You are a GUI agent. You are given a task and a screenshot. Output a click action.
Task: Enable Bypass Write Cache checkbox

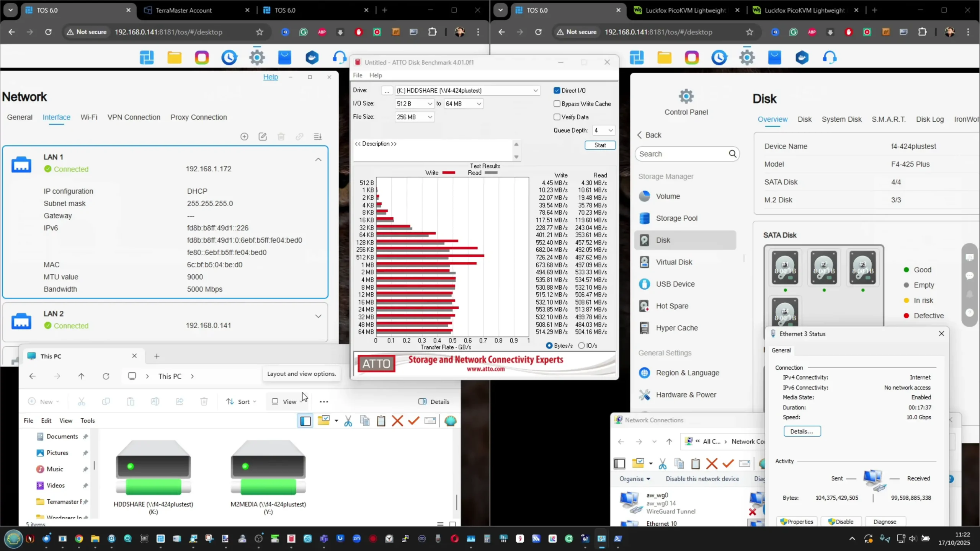coord(557,104)
